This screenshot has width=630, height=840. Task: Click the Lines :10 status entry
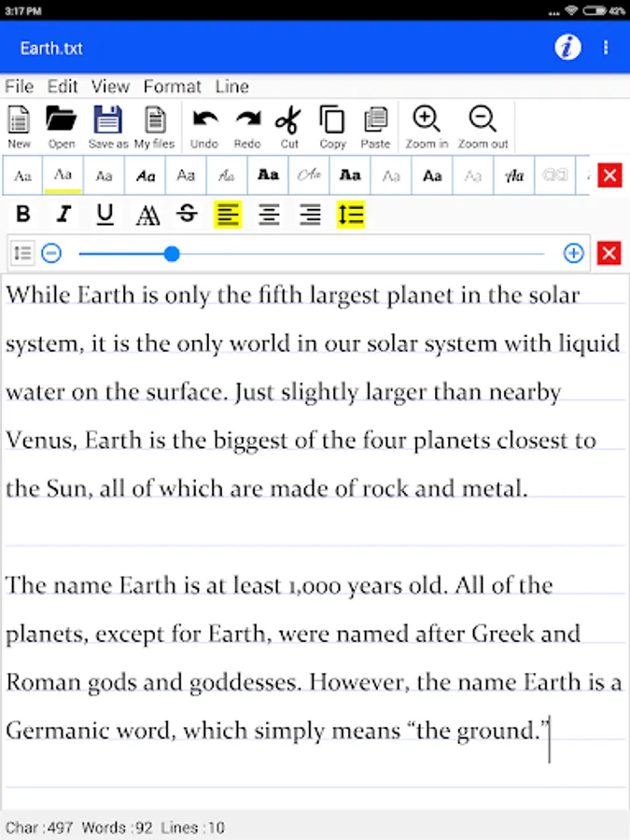click(192, 828)
